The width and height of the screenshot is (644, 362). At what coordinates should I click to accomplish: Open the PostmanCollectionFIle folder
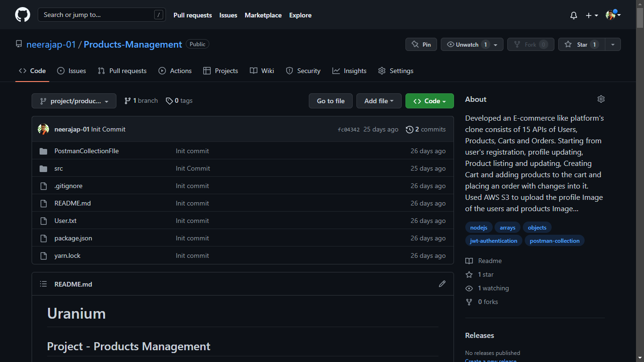[87, 151]
